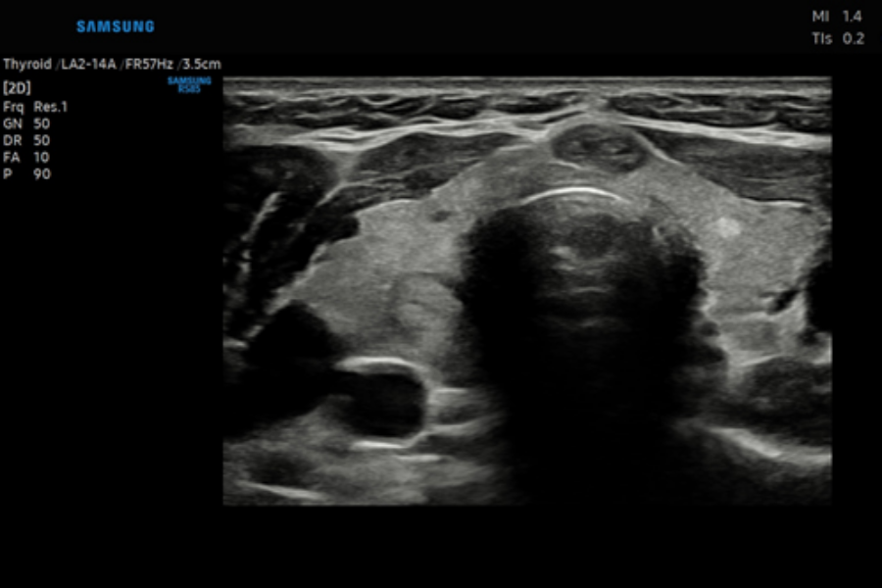The height and width of the screenshot is (588, 882).
Task: Click the Frq Res.1 frequency setting
Action: [x=35, y=107]
